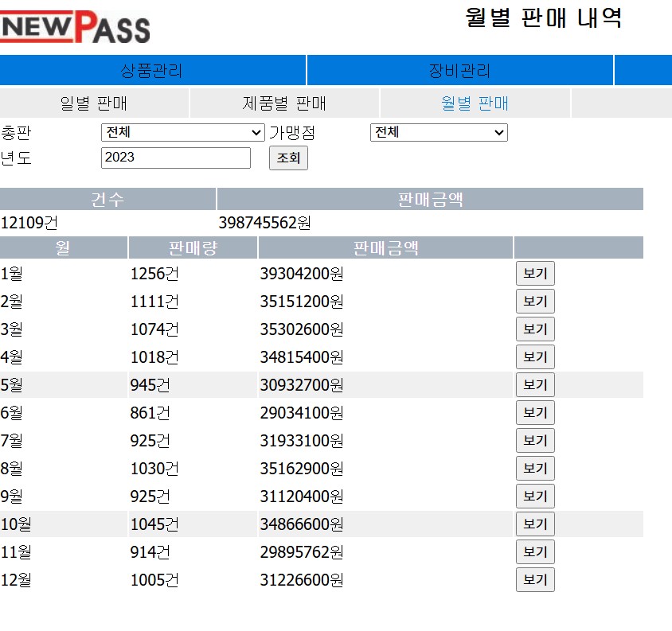Expand the 가맹점 dropdown
This screenshot has width=672, height=631.
pos(439,133)
